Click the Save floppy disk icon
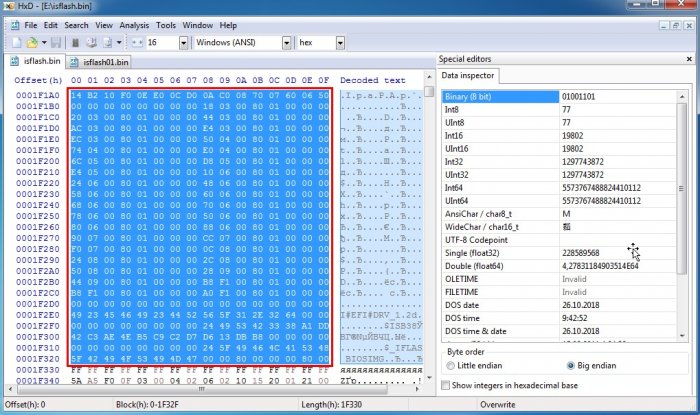 tap(56, 42)
